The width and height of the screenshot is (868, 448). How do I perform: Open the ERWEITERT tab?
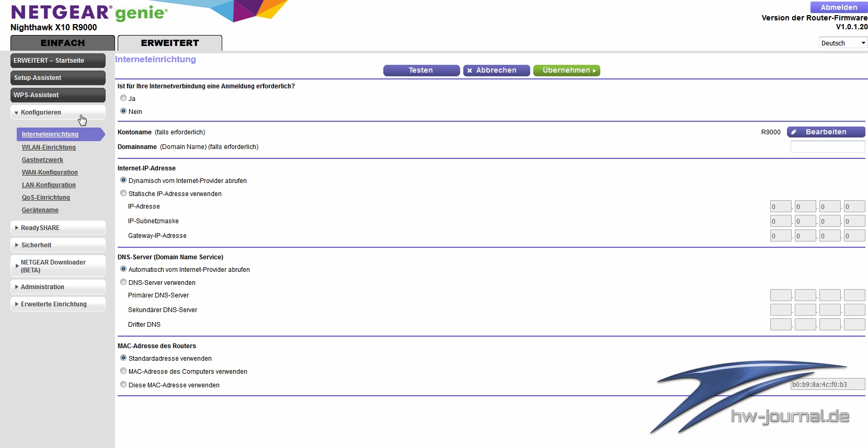pyautogui.click(x=170, y=43)
